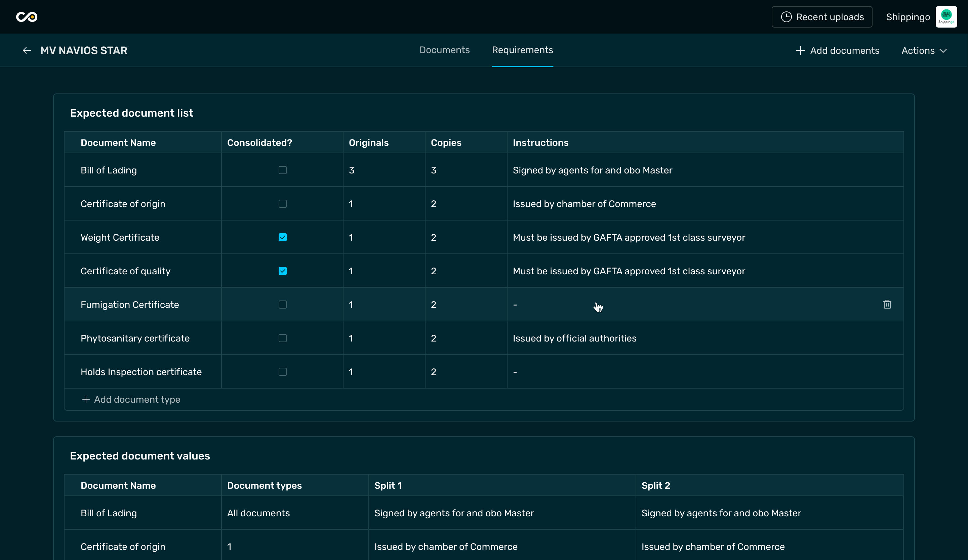Click the clock icon in Recent uploads
Image resolution: width=968 pixels, height=560 pixels.
click(786, 17)
